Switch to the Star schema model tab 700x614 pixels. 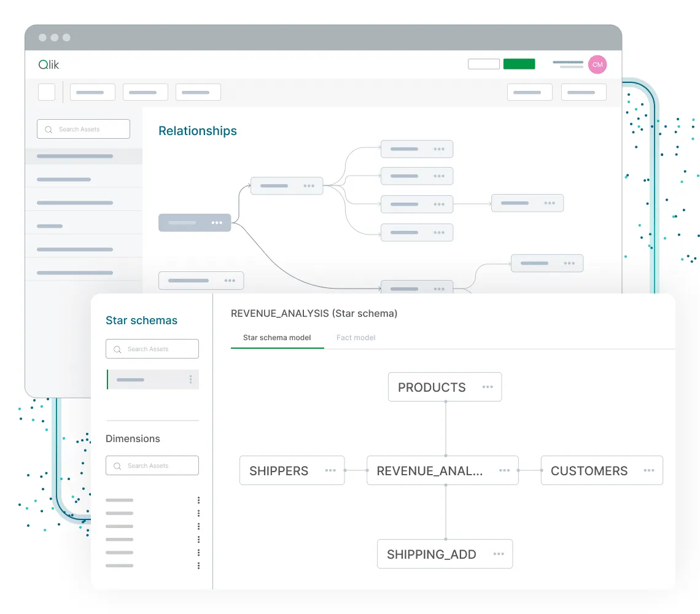coord(277,338)
